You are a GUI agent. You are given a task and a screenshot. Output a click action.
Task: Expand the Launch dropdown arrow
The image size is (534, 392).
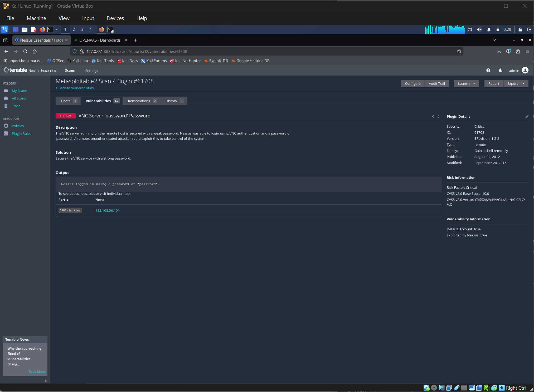click(474, 83)
